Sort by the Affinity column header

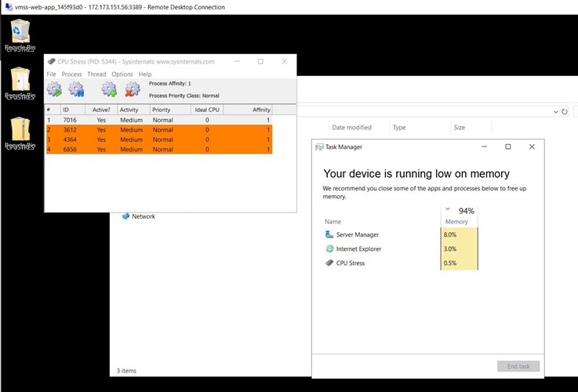coord(248,110)
